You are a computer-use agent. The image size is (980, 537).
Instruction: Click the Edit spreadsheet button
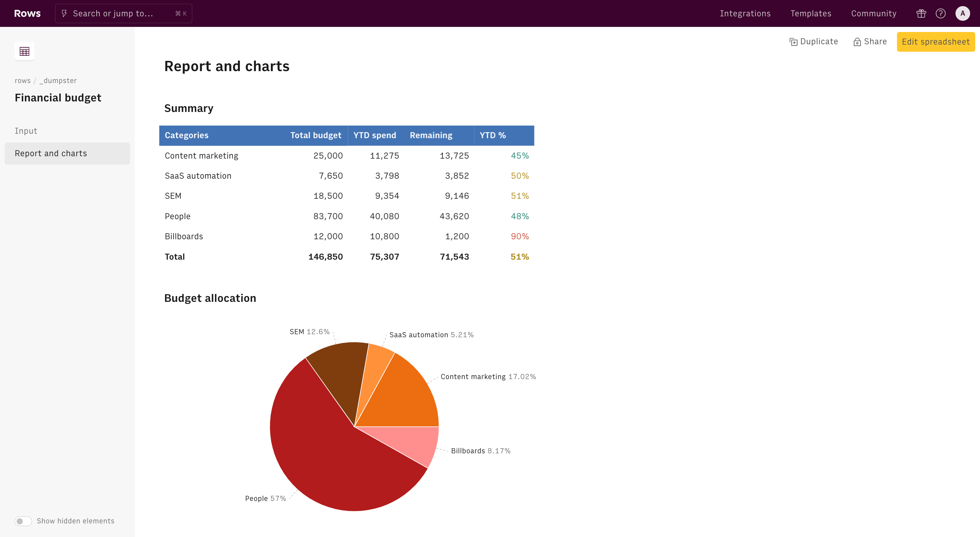pos(935,42)
